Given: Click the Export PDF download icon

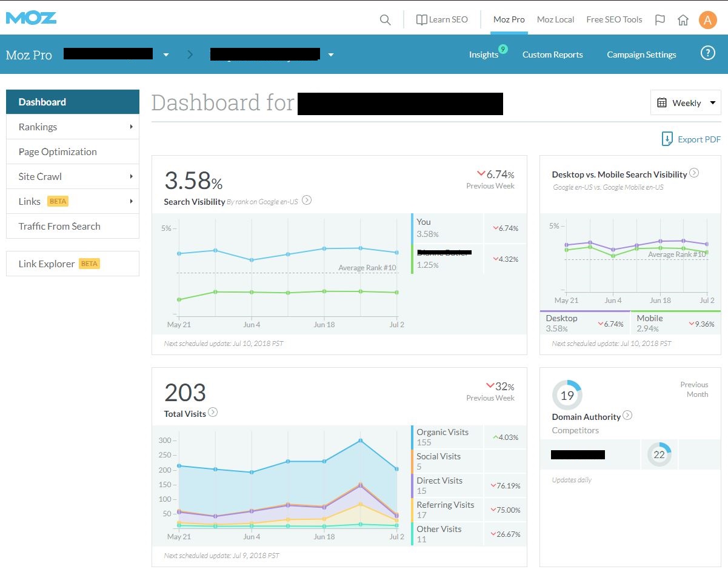Looking at the screenshot, I should coord(667,139).
